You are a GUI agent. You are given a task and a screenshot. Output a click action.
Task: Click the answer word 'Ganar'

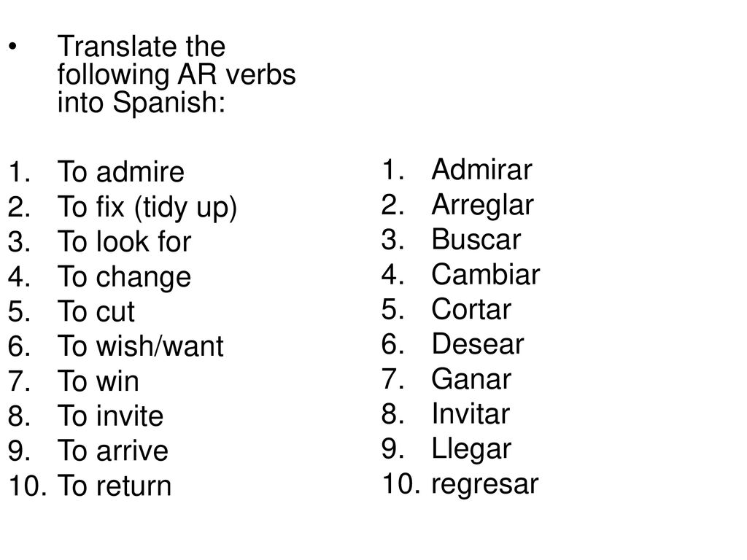tap(471, 379)
